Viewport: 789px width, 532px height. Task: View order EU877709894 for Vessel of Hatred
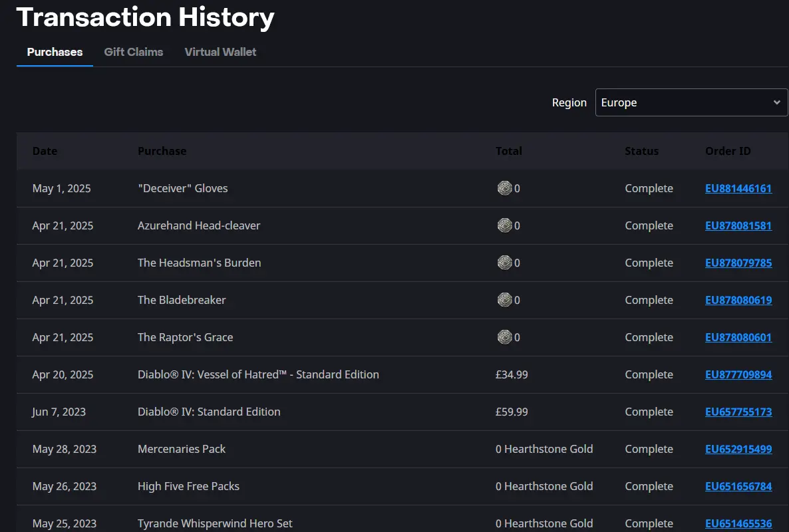click(738, 374)
